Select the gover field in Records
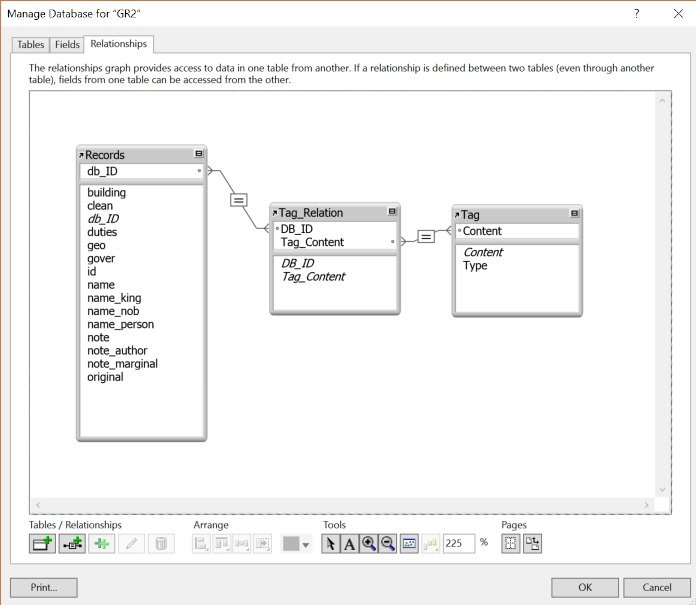The image size is (696, 605). click(101, 258)
